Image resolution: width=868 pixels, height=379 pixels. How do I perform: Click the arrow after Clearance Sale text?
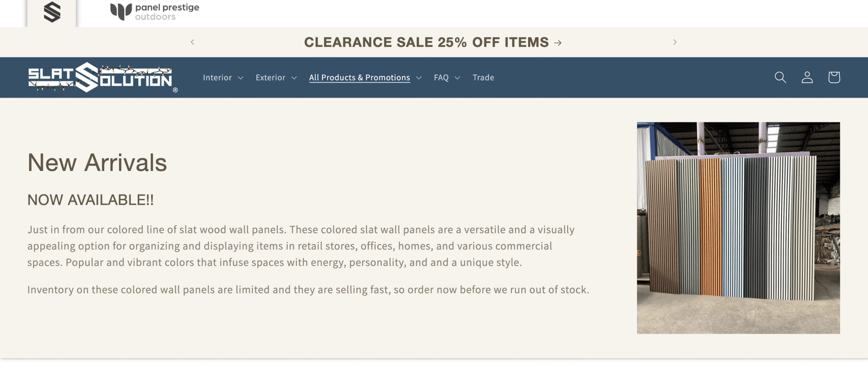click(558, 43)
